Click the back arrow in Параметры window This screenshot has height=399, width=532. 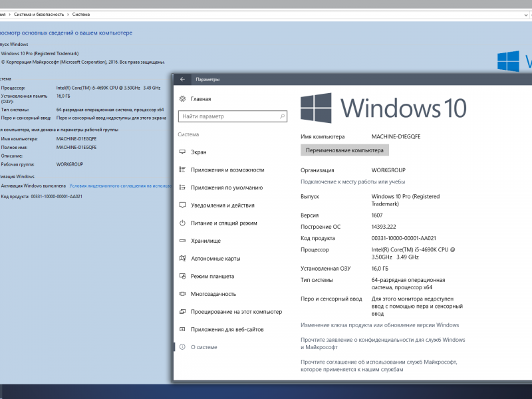(x=182, y=79)
